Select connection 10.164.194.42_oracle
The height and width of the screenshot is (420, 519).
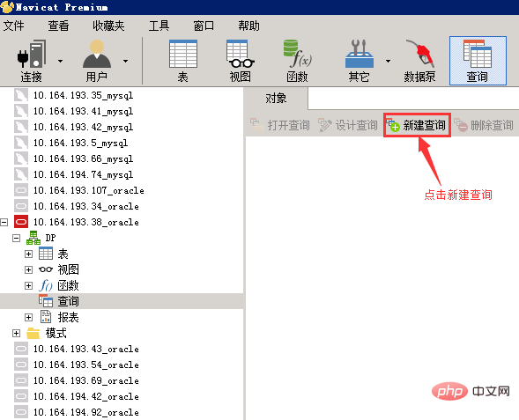[86, 396]
